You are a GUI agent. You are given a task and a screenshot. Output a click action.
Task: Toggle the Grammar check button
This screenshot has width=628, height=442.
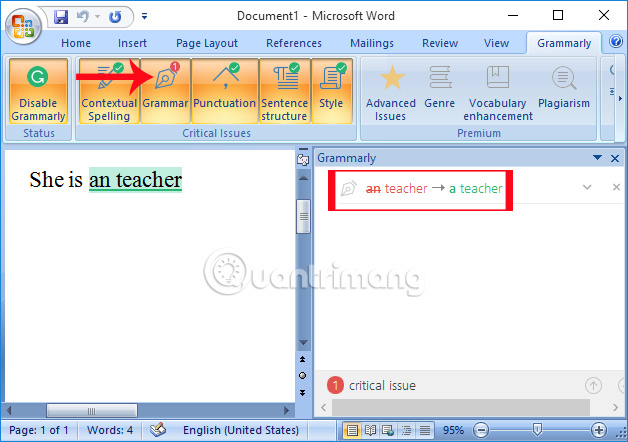(165, 91)
